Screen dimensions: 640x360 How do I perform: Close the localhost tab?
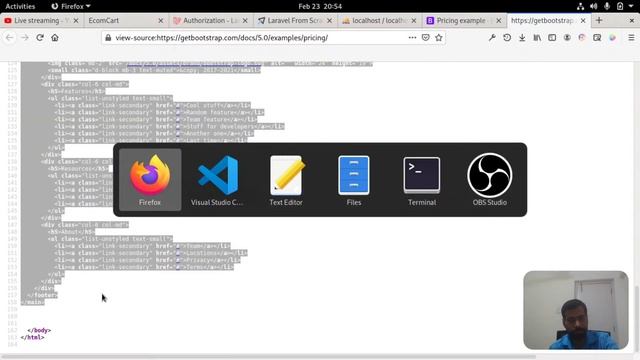pos(414,20)
